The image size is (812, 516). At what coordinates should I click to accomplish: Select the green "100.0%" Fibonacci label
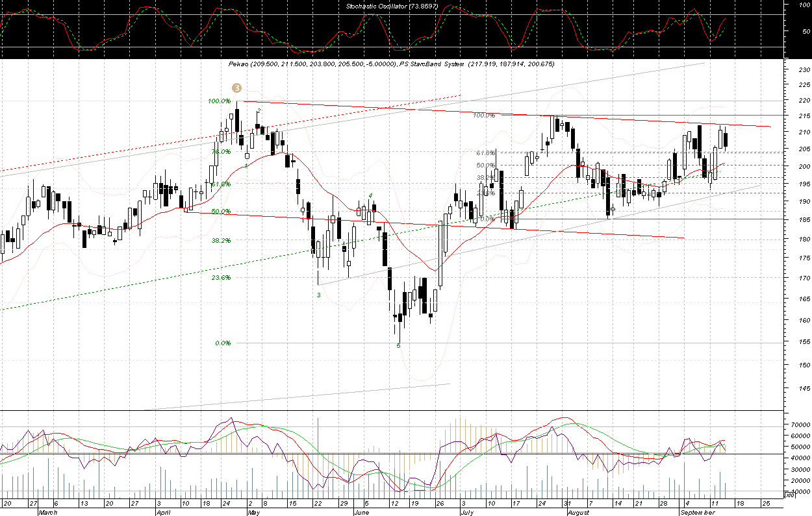pos(219,101)
